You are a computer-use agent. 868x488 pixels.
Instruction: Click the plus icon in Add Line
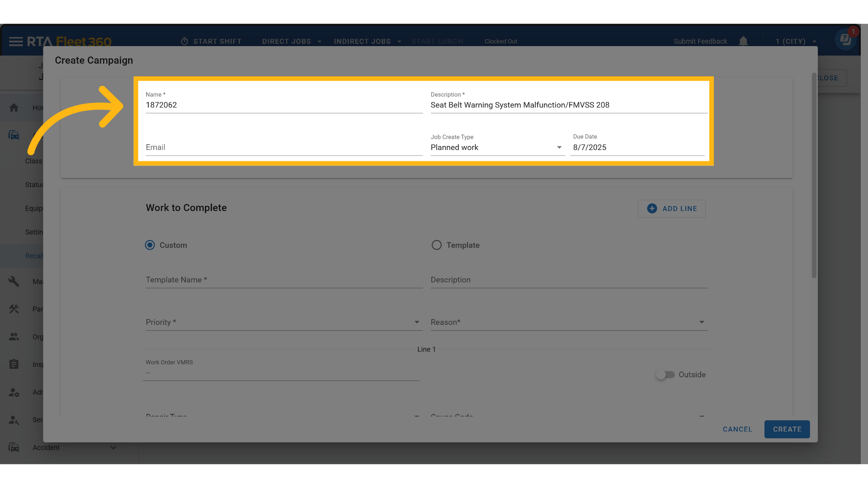[652, 208]
